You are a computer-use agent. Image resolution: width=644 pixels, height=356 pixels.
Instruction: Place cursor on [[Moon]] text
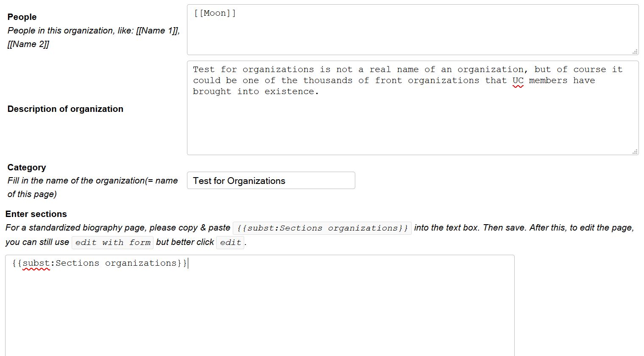point(215,13)
